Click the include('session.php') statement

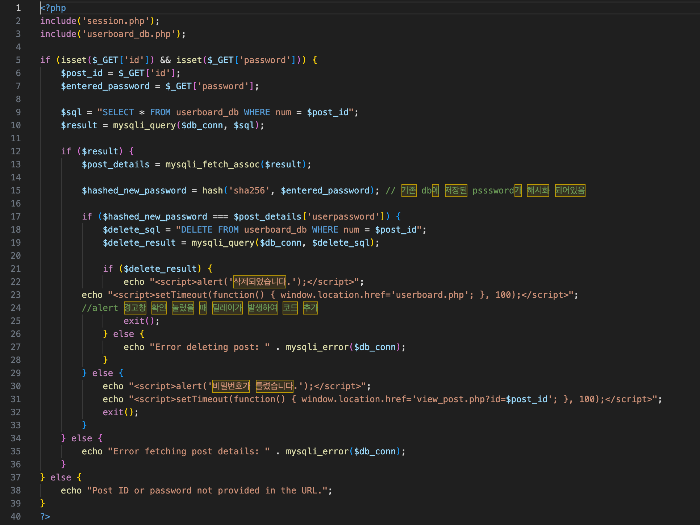tap(100, 21)
